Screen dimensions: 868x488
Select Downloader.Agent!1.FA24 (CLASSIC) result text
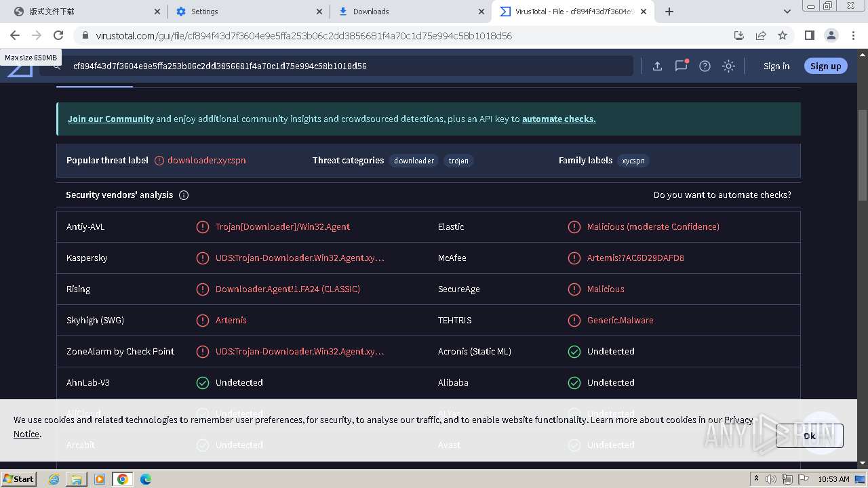[x=288, y=289]
